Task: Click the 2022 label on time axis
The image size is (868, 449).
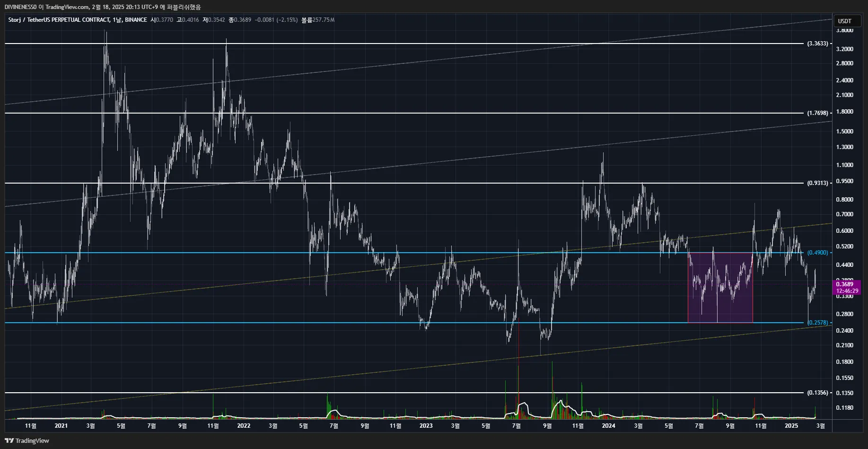Action: [244, 426]
